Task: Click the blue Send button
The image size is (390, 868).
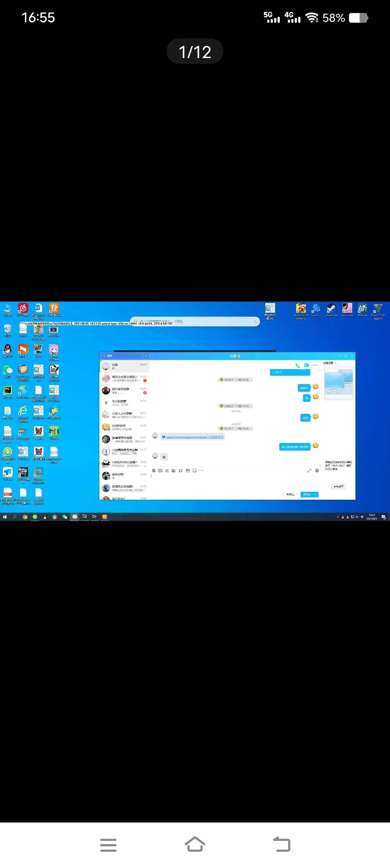Action: coord(307,495)
